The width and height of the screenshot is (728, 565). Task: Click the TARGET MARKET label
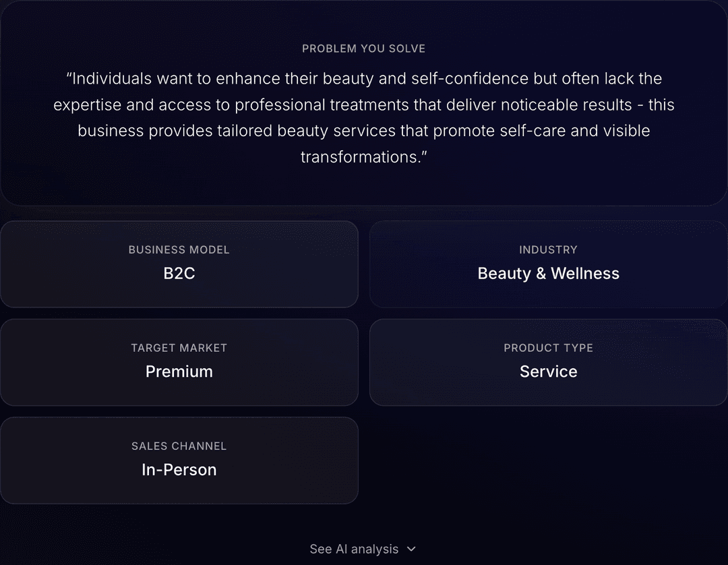179,348
